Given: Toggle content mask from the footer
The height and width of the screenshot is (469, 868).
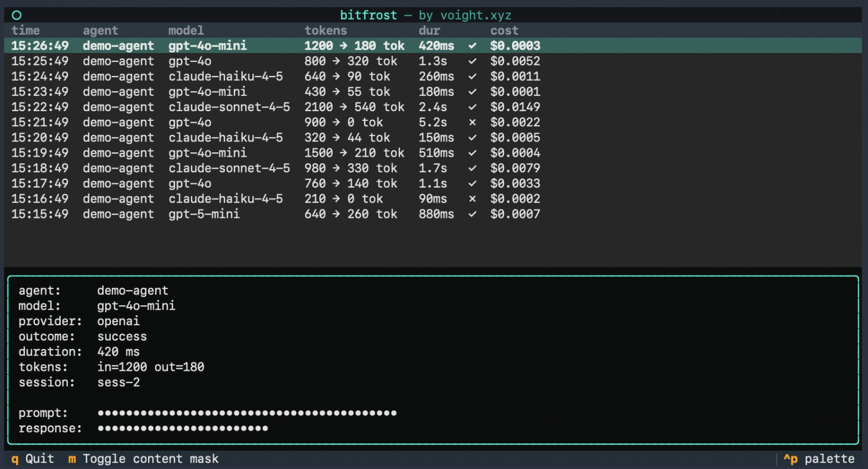Looking at the screenshot, I should pos(143,459).
